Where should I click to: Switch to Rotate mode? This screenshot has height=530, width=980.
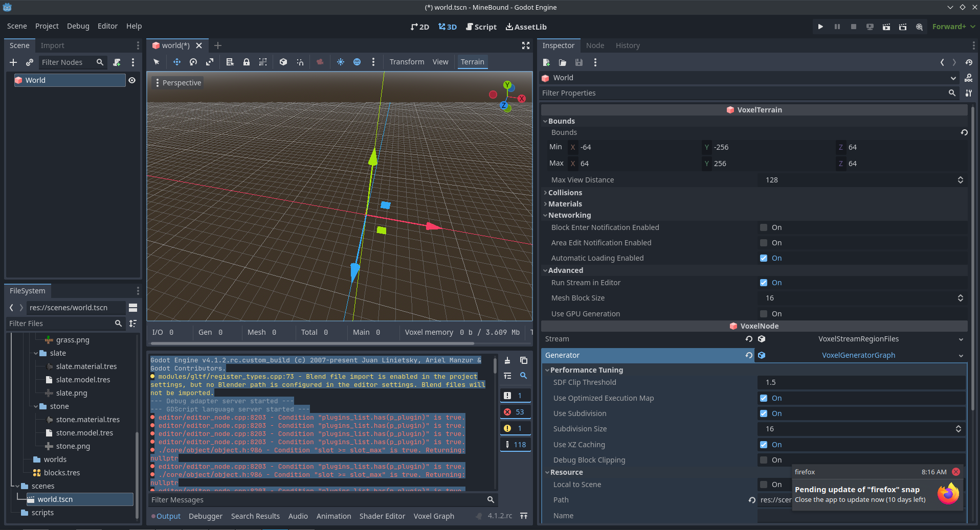193,62
